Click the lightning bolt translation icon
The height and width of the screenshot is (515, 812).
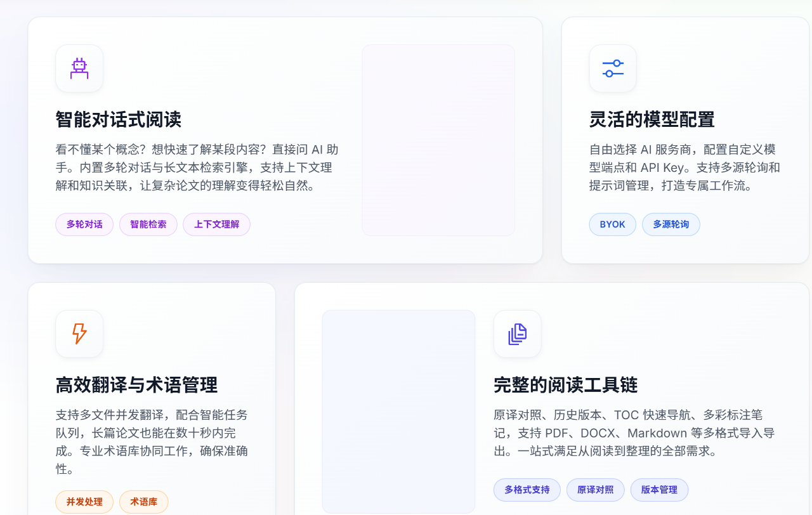(x=79, y=334)
